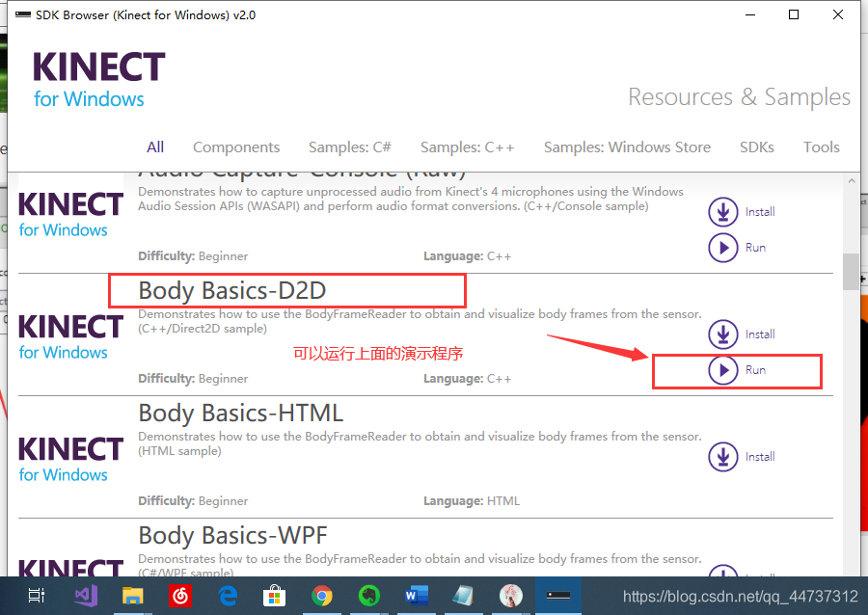Switch to the Samples: C# tab
Screen dimensions: 868x615
349,147
